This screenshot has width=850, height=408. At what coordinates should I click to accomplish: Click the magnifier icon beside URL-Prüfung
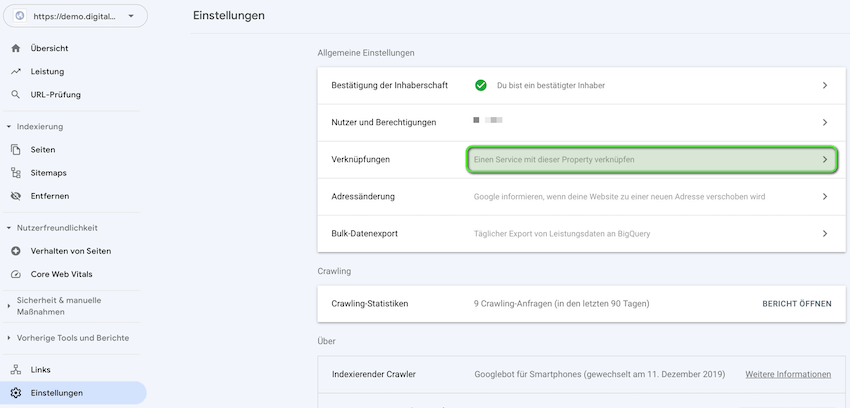16,95
